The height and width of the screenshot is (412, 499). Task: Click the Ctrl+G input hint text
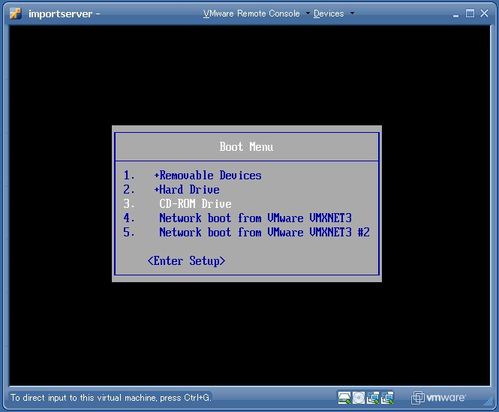click(x=111, y=398)
